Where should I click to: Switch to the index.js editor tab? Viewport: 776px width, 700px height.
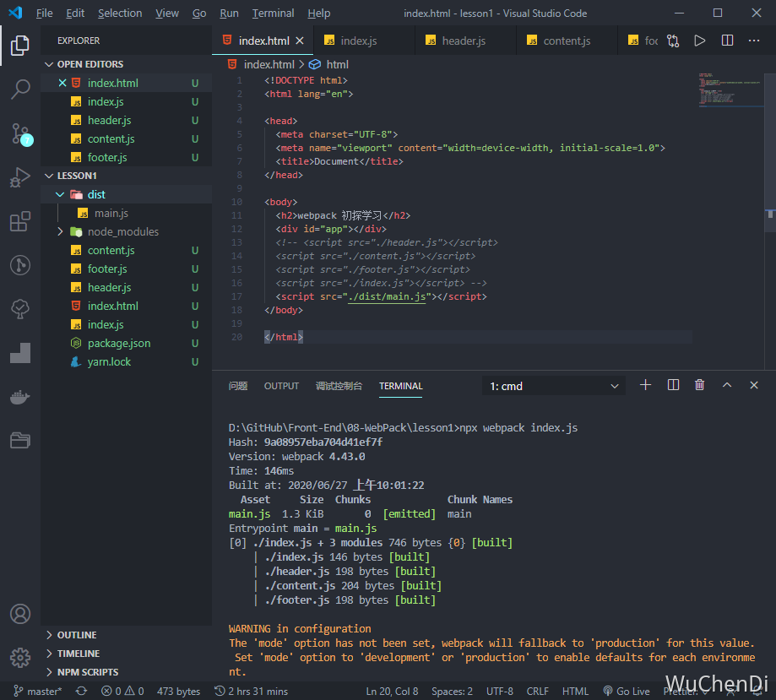tap(359, 41)
